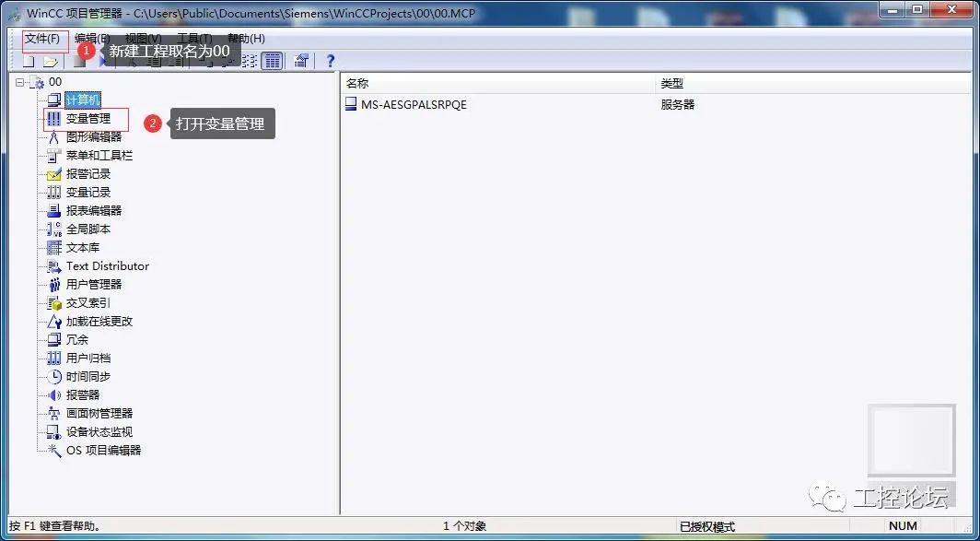The height and width of the screenshot is (541, 980).
Task: Open the Properties toolbar icon
Action: click(x=302, y=62)
